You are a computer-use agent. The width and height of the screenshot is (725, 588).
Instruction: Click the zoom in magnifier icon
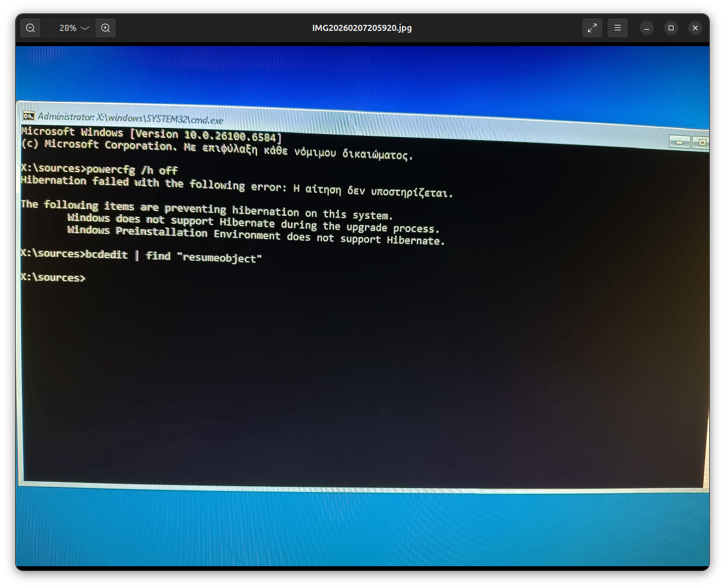tap(105, 28)
